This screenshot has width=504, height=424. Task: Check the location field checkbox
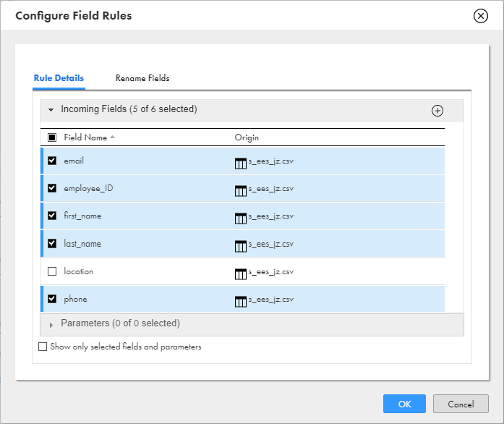coord(52,271)
